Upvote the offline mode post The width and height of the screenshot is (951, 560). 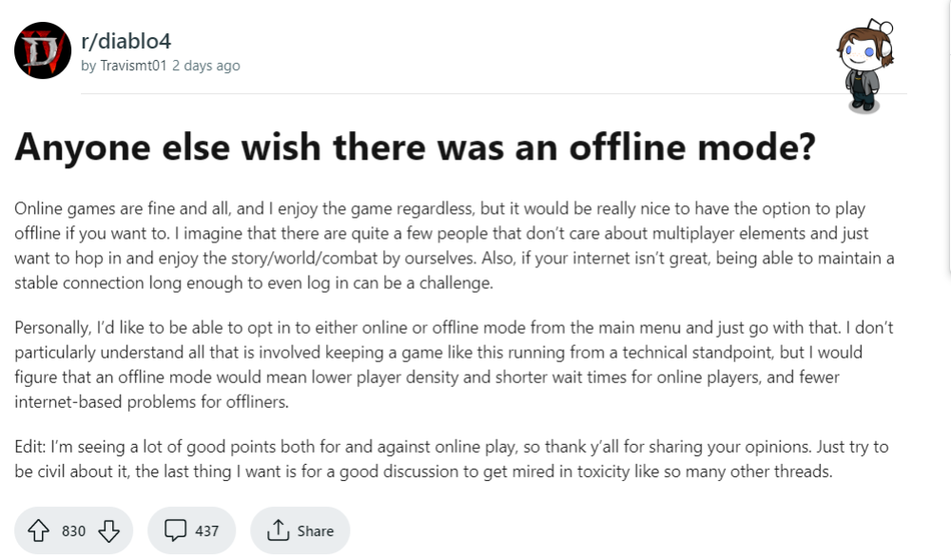click(39, 531)
